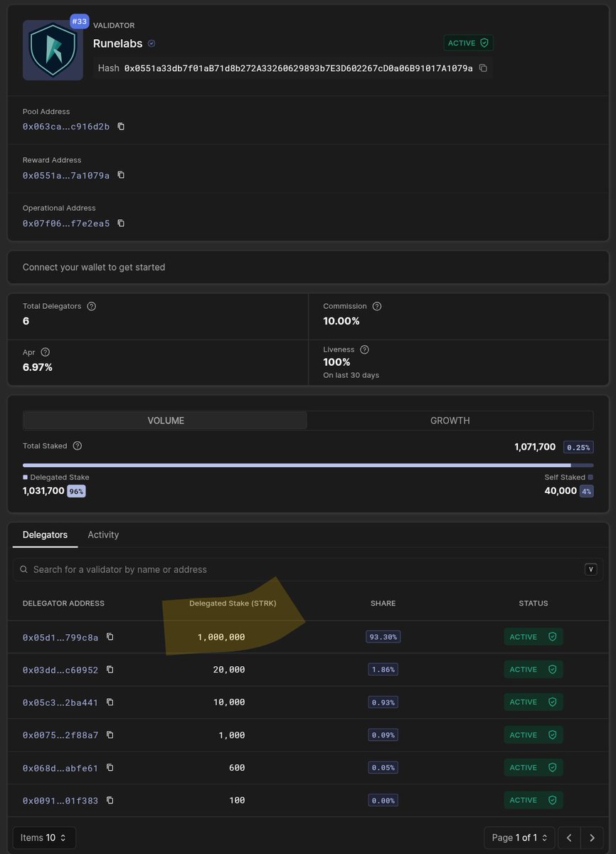Go to next page arrow

coord(592,838)
